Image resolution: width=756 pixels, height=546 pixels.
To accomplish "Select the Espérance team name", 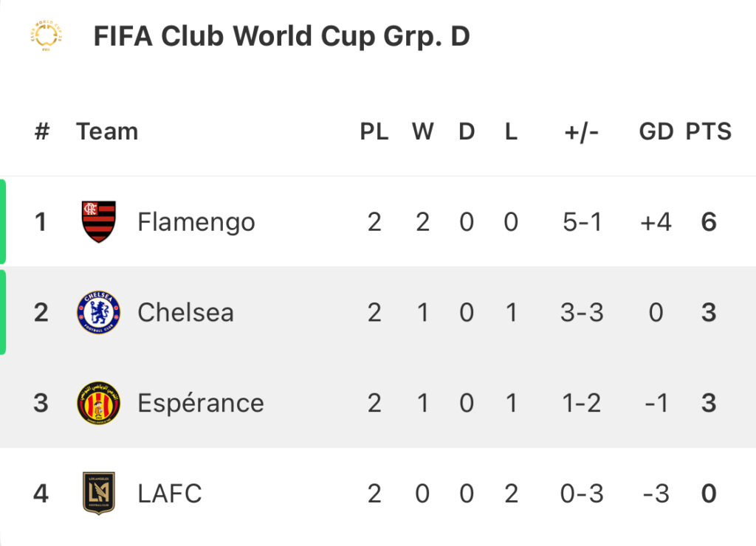I will 201,403.
